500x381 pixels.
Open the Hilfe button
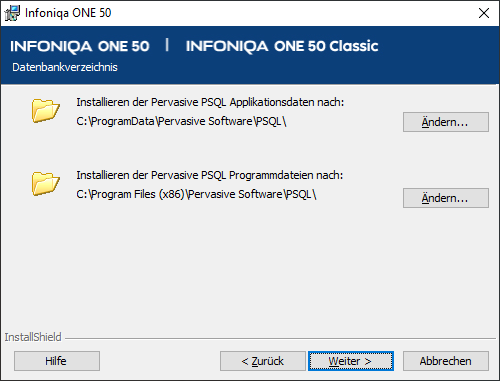click(57, 361)
